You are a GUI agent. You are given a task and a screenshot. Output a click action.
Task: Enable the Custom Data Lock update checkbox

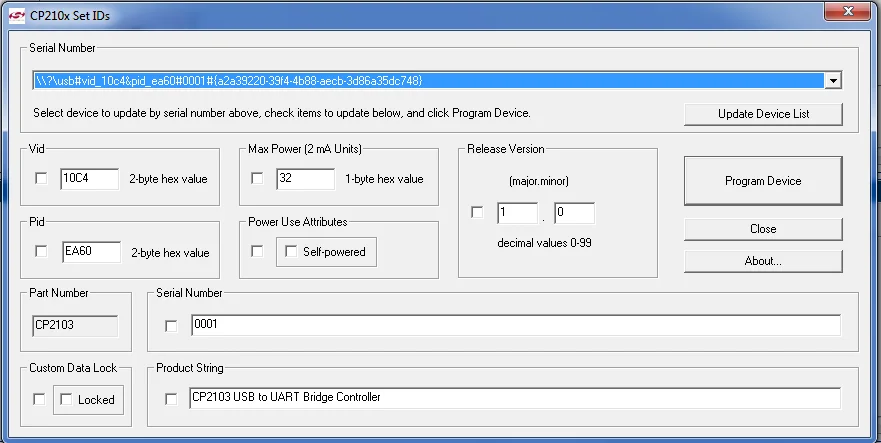coord(39,399)
